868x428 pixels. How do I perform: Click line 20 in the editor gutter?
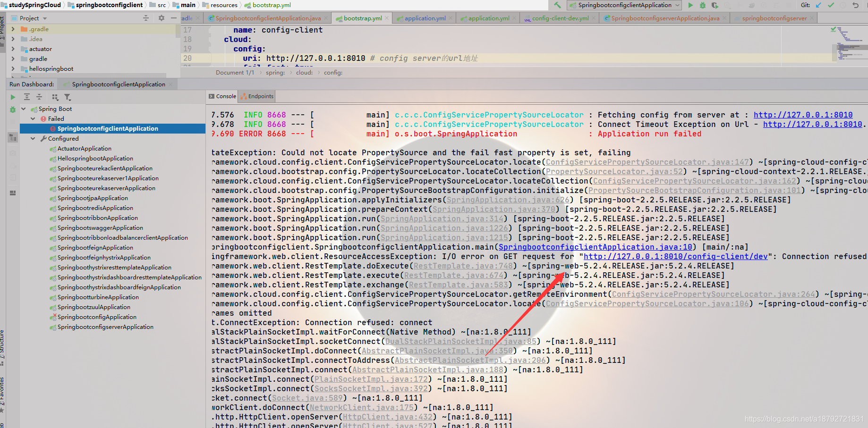click(187, 58)
